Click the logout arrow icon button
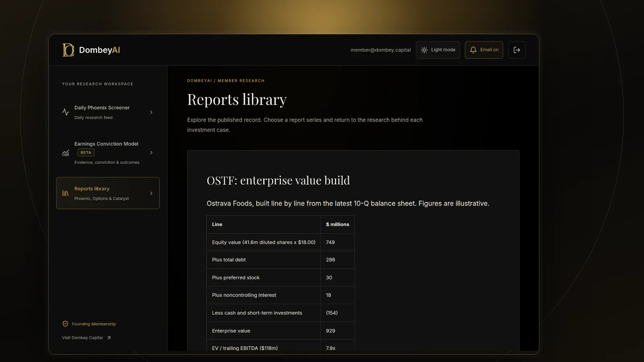This screenshot has width=644, height=362. (x=517, y=50)
